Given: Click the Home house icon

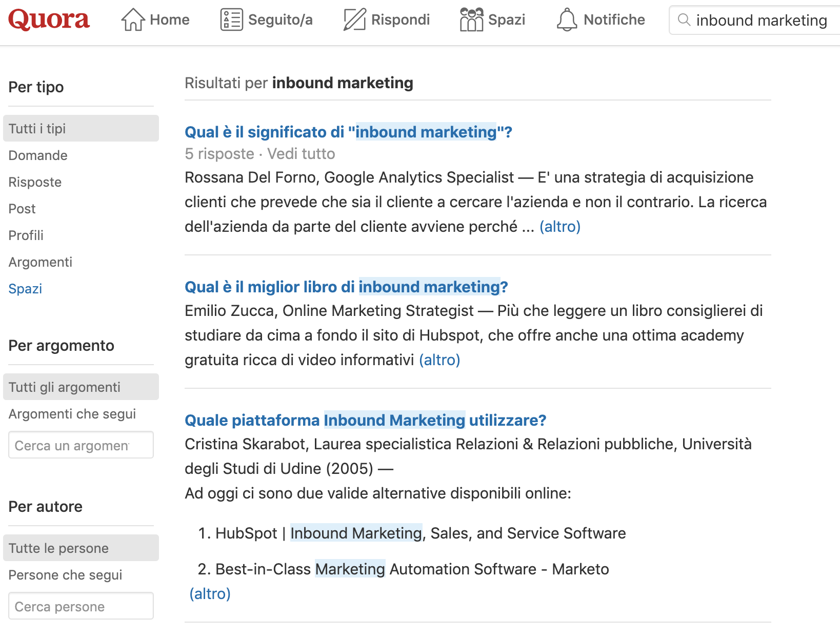Looking at the screenshot, I should pos(133,19).
